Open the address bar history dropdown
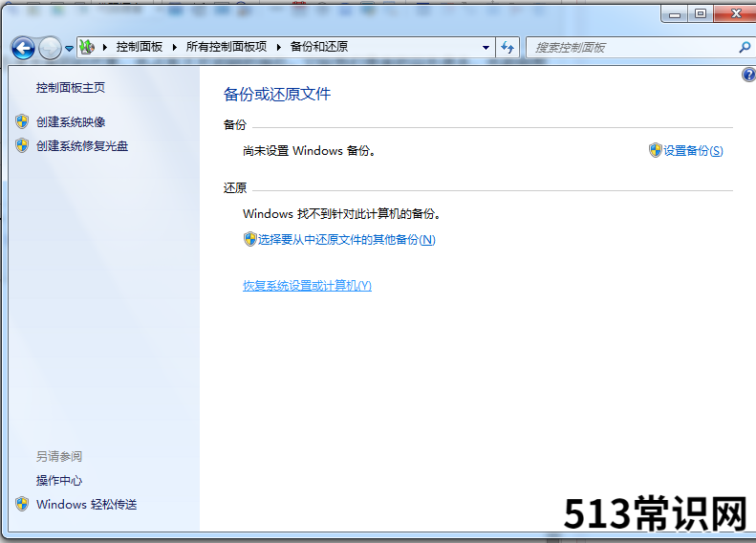Screen dimensions: 756x543 coord(486,47)
